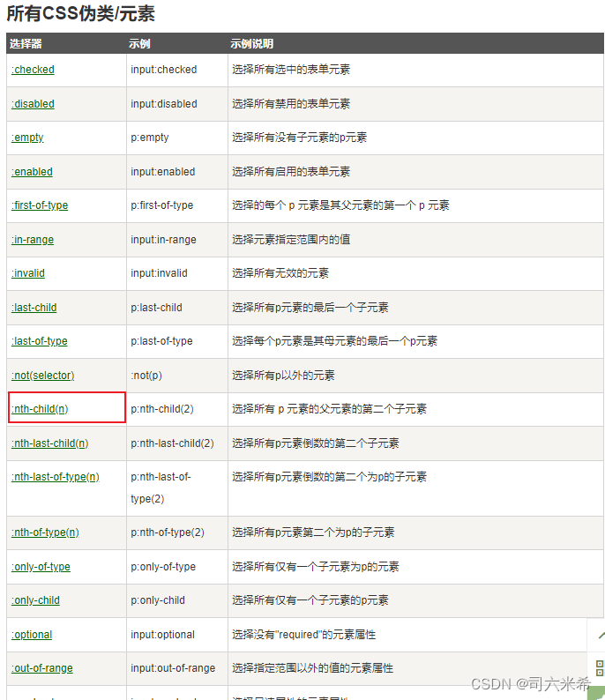Click the 示例说明 column header
The width and height of the screenshot is (605, 700).
[x=252, y=44]
